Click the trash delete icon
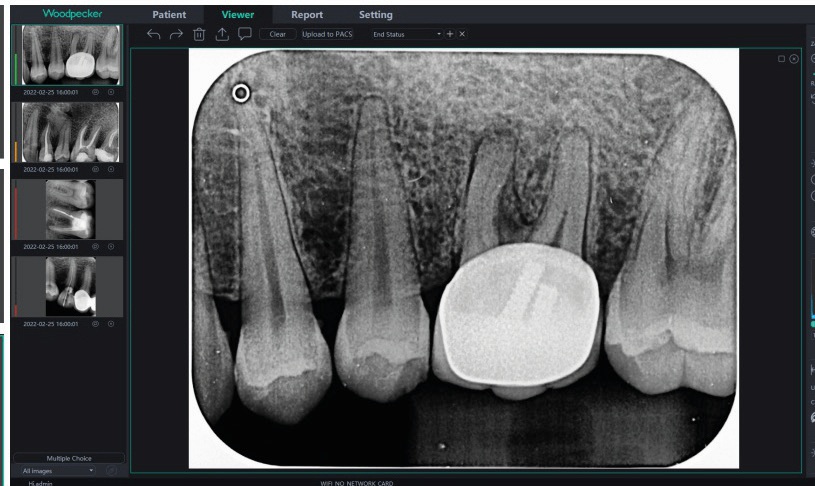This screenshot has width=815, height=486. tap(199, 34)
